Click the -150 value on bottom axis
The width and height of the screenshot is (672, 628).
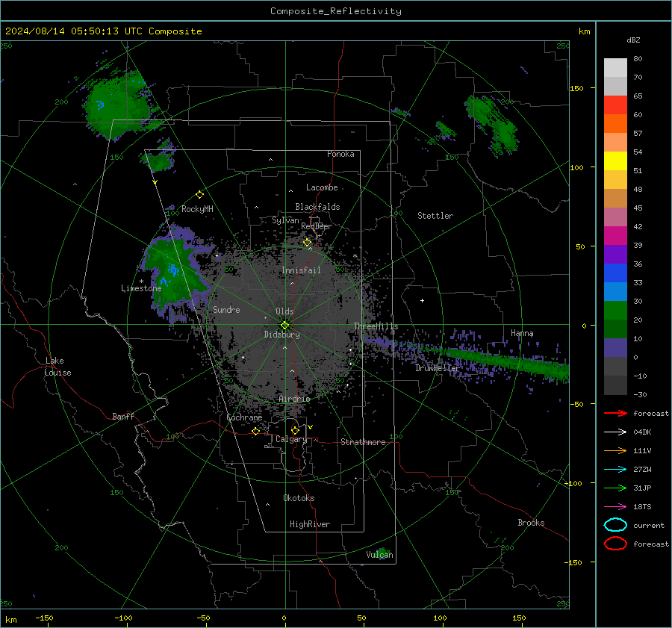pos(44,618)
